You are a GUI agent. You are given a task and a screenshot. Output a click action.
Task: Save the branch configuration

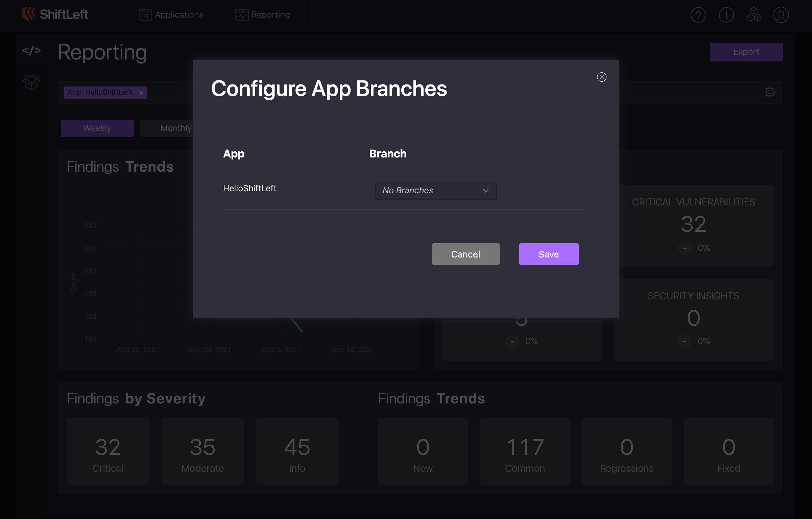pos(549,254)
